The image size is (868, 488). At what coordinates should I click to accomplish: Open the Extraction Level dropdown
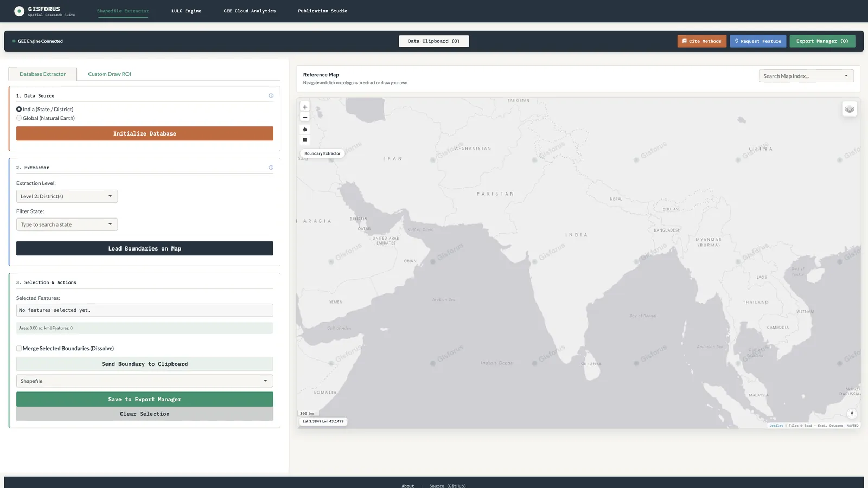(x=67, y=196)
